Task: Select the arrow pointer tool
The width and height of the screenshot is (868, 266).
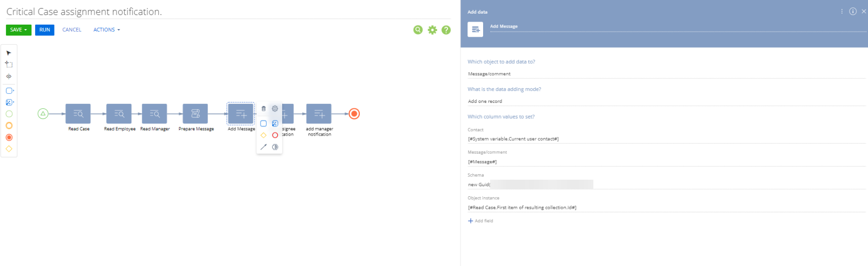Action: [x=9, y=53]
